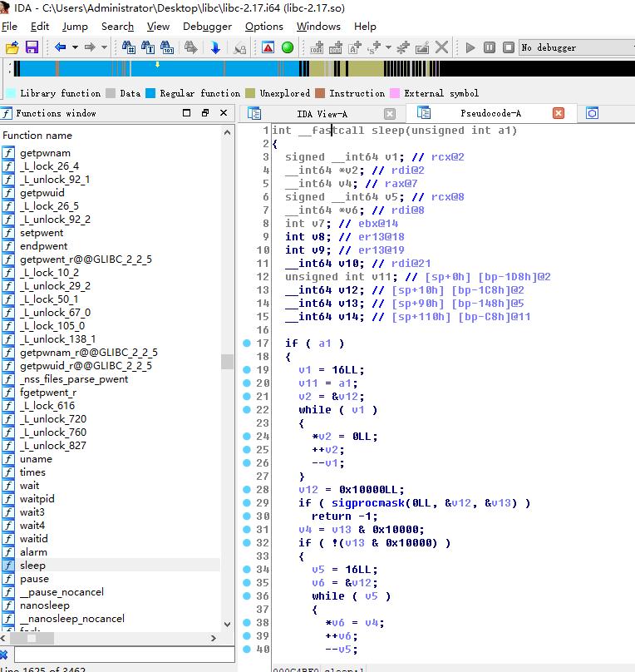The width and height of the screenshot is (635, 672).
Task: Float the Functions window panel
Action: pyautogui.click(x=204, y=113)
